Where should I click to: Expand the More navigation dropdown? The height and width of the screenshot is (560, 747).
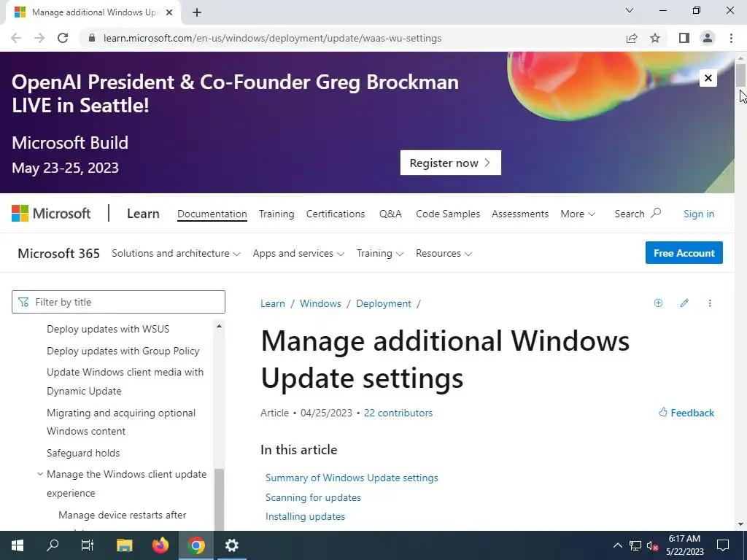578,214
